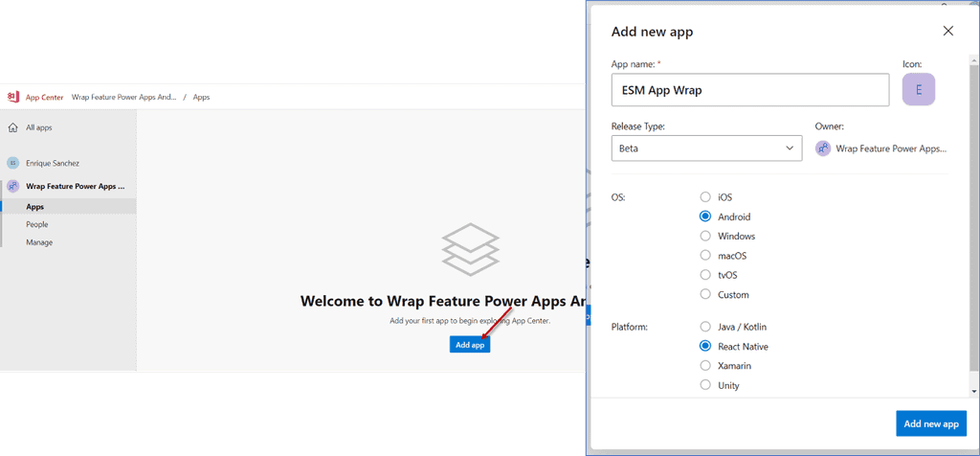Click Enrique Sanchez avatar icon

coord(12,163)
